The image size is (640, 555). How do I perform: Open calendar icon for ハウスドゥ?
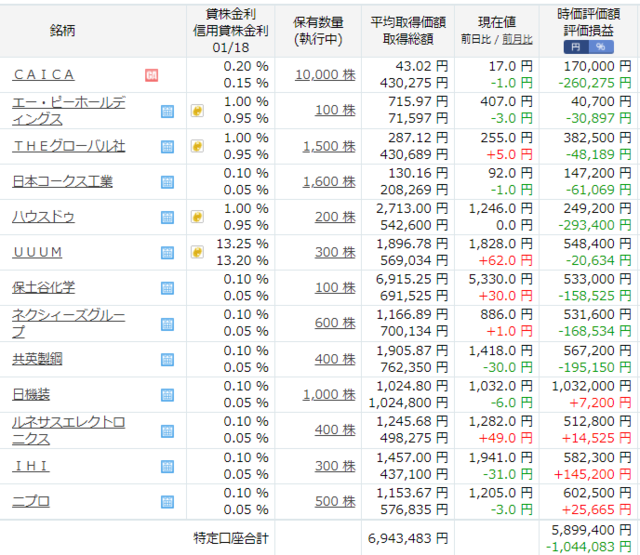[x=167, y=218]
